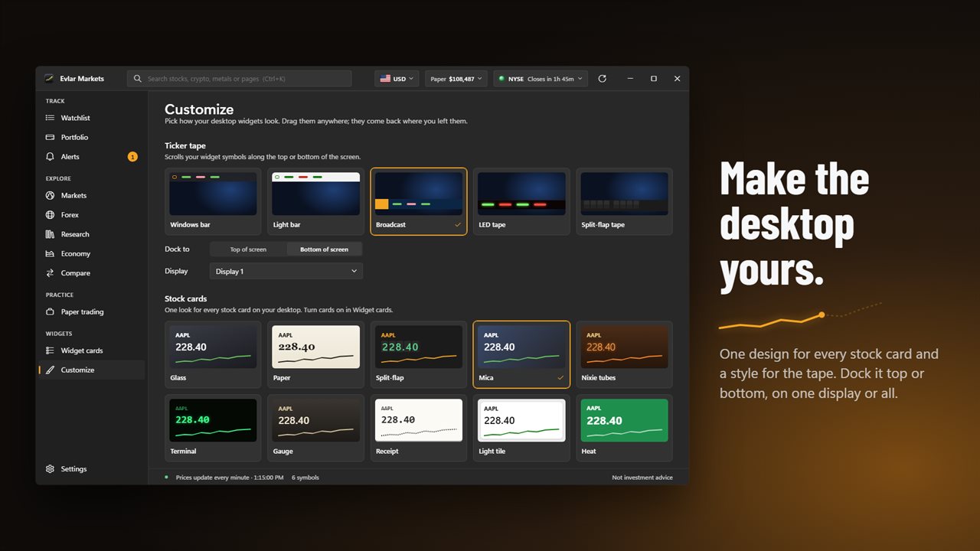Open the Compare arrows item
Image resolution: width=980 pixels, height=551 pixels.
click(x=91, y=273)
